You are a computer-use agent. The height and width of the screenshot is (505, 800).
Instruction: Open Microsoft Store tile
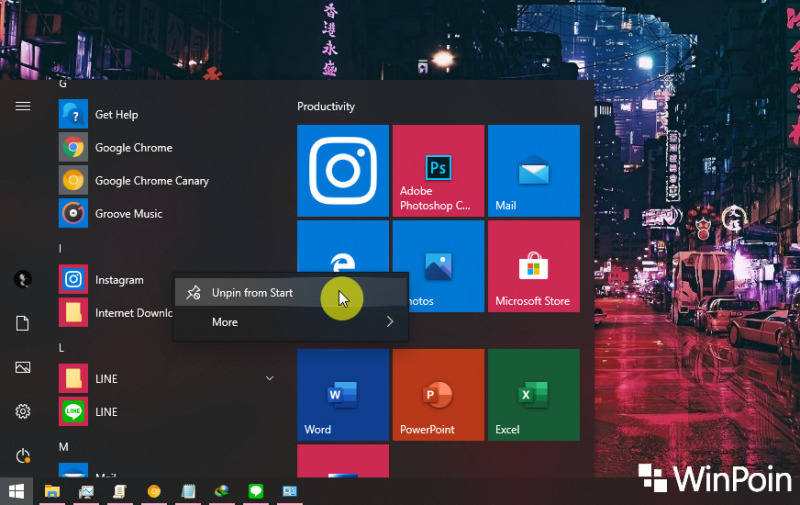click(534, 266)
